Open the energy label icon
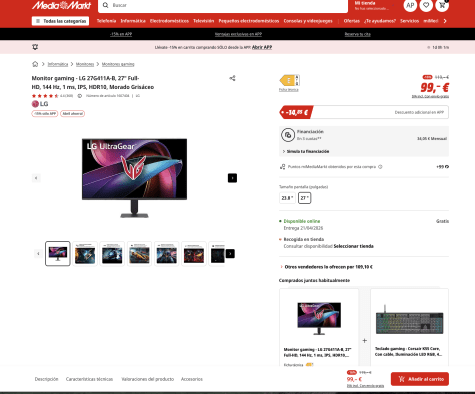The height and width of the screenshot is (394, 475). (x=289, y=80)
